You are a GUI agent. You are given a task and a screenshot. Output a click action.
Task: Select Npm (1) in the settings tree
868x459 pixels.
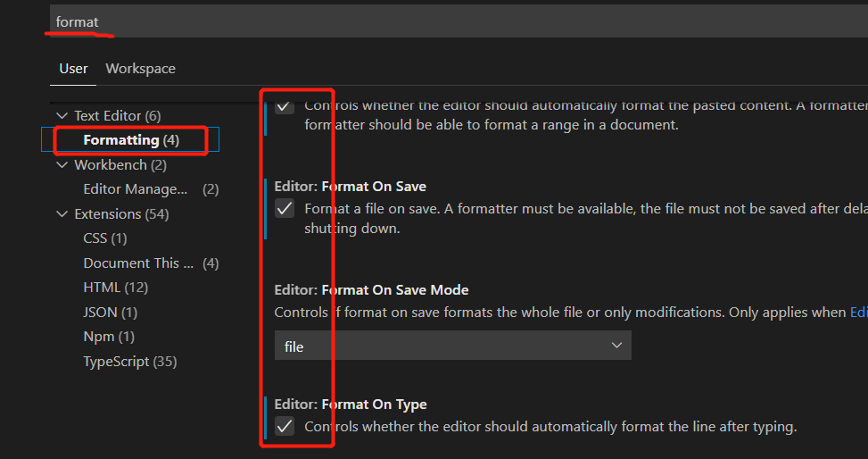[x=108, y=337]
